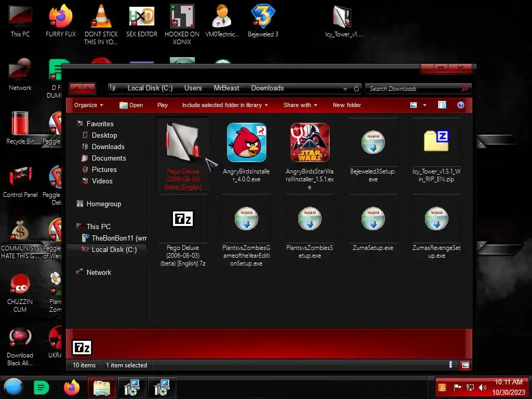Open the Start orb button
Image resolution: width=532 pixels, height=399 pixels.
[x=13, y=387]
